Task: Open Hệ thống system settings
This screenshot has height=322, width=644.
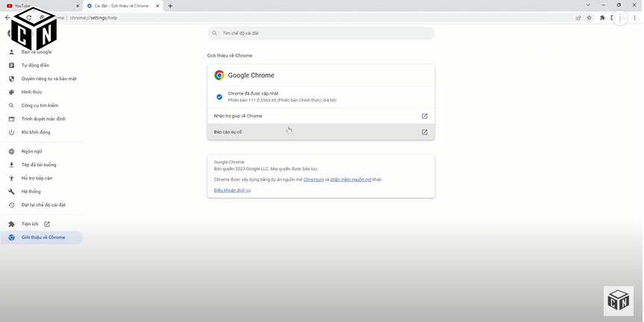Action: click(x=31, y=191)
